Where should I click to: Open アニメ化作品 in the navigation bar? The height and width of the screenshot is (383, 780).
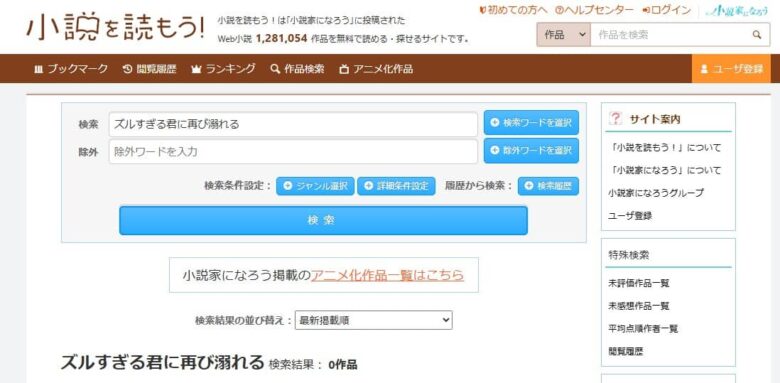376,69
